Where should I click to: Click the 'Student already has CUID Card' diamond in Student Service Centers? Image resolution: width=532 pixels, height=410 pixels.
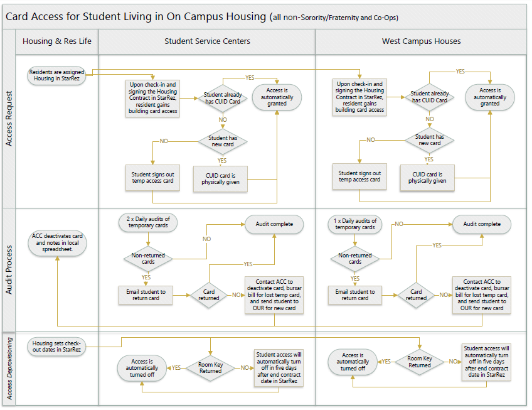pos(223,98)
